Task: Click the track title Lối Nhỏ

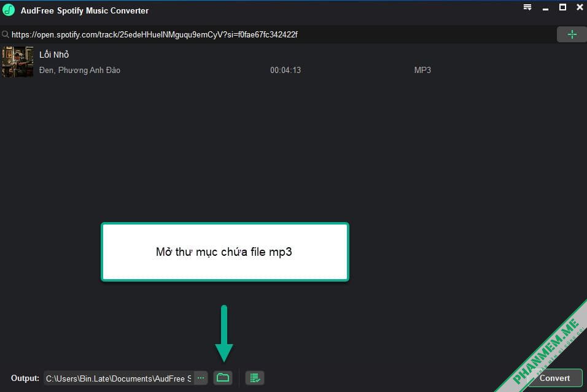Action: [x=54, y=55]
